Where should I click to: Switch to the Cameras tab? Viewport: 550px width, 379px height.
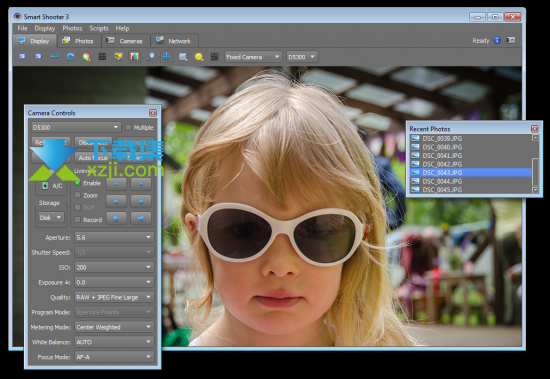click(x=126, y=41)
